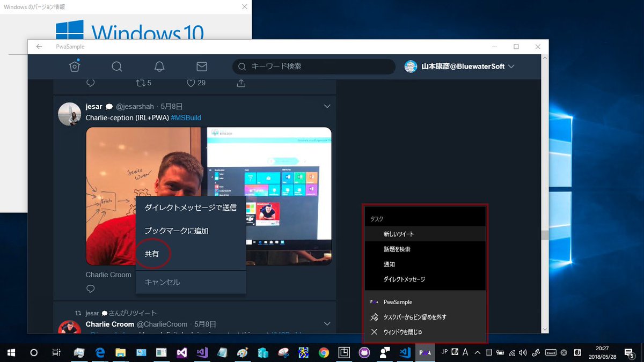Reply to the tweet via the speech bubble icon
Viewport: 644px width, 362px height.
click(90, 83)
